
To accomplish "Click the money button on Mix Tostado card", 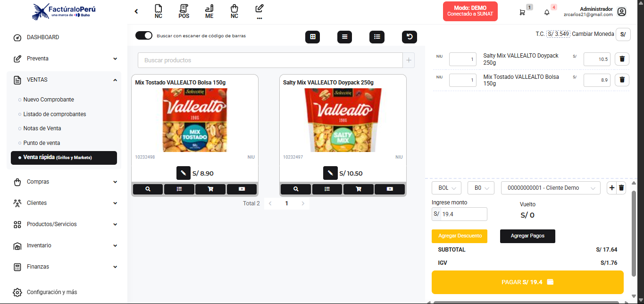I will click(242, 189).
